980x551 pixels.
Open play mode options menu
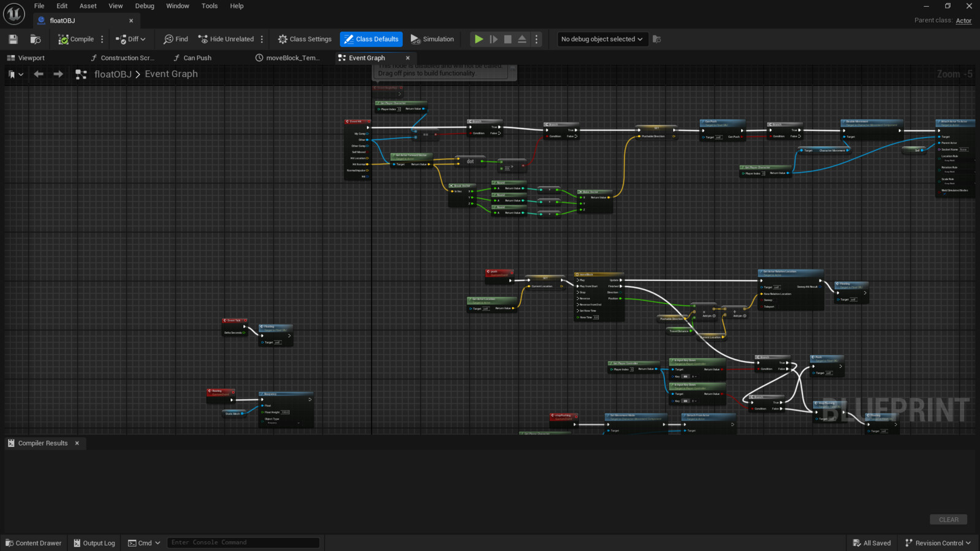pyautogui.click(x=537, y=39)
